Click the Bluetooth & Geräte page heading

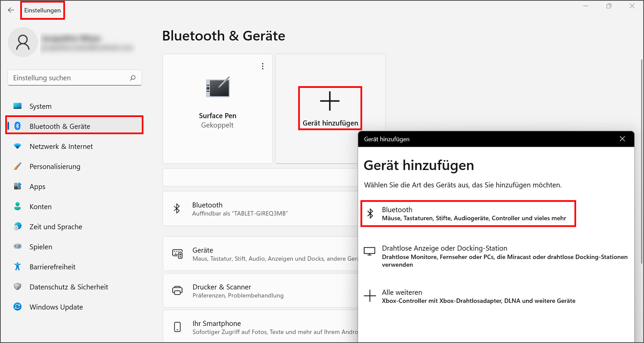pos(224,36)
